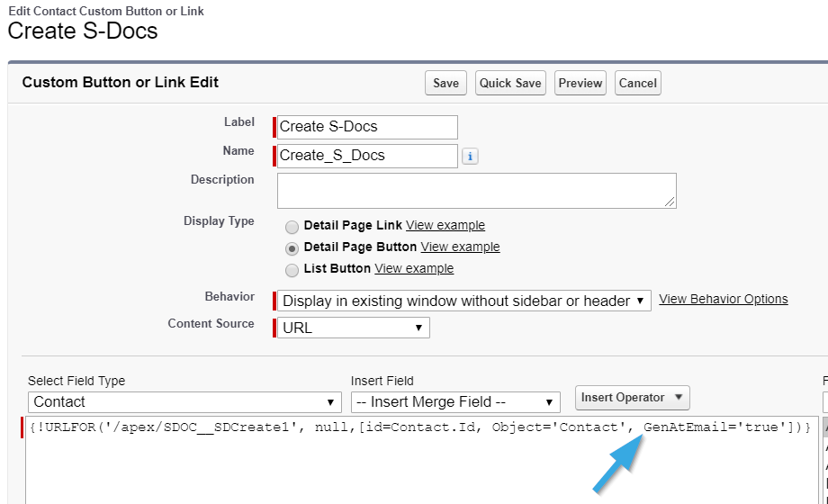828x504 pixels.
Task: Open Select Field Type Contact dropdown
Action: (x=184, y=402)
